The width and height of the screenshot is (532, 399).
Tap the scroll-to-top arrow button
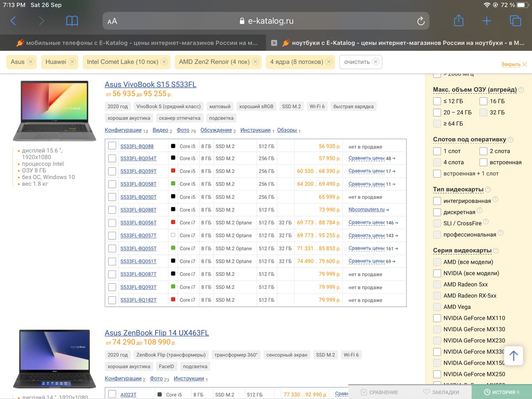coord(514,356)
